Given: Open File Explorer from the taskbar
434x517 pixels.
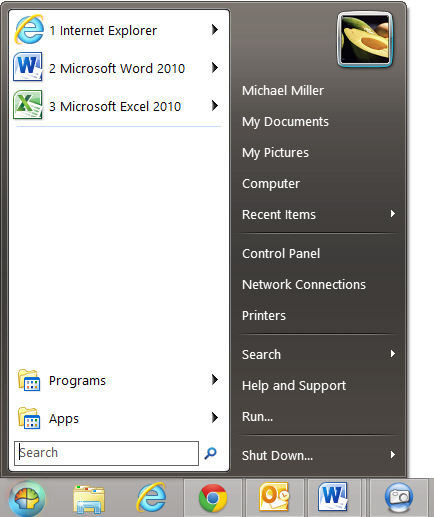Looking at the screenshot, I should click(89, 499).
